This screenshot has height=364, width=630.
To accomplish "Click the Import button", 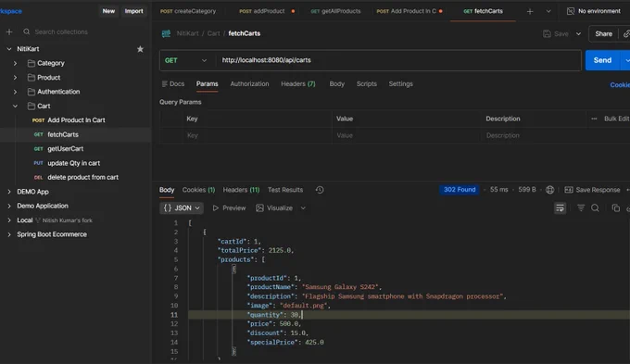I will point(133,11).
